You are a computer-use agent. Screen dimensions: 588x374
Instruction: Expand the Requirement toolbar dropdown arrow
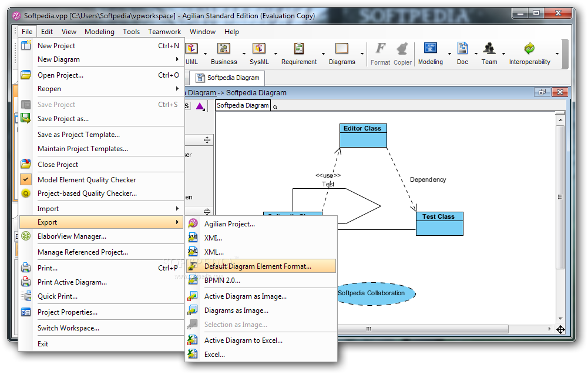pyautogui.click(x=323, y=54)
